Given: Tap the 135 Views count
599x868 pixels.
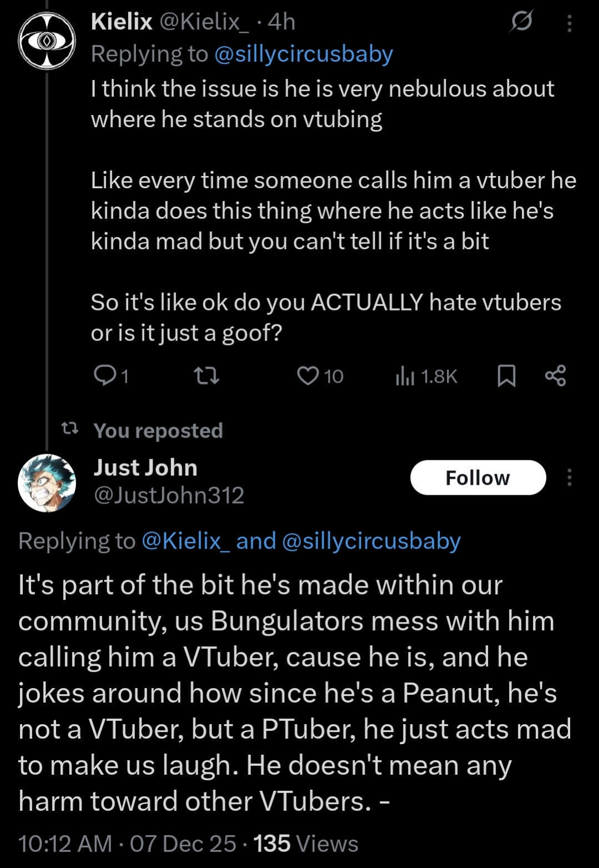Looking at the screenshot, I should [305, 844].
